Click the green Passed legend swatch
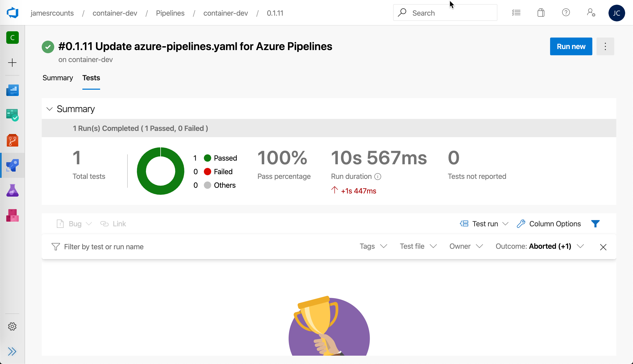The height and width of the screenshot is (364, 633). (x=208, y=158)
